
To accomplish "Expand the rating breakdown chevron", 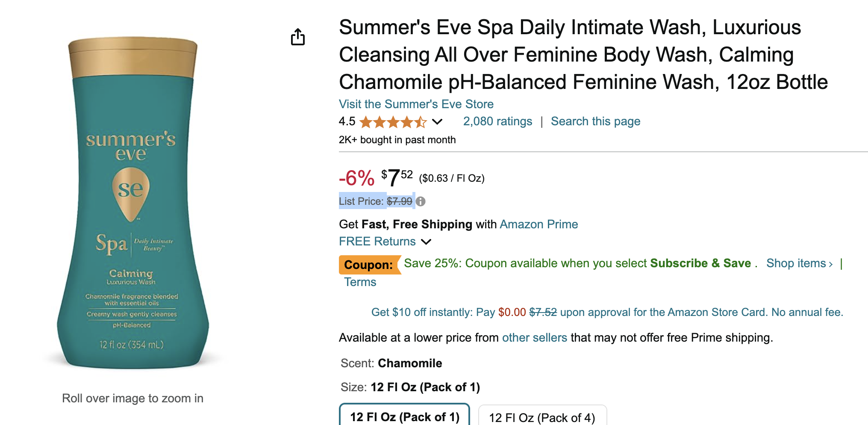I will click(437, 122).
